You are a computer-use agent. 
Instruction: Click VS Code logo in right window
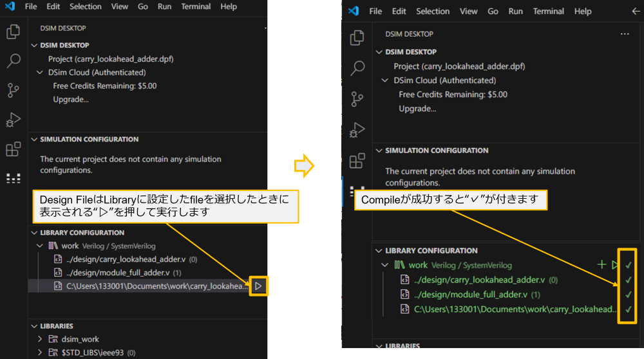click(354, 11)
